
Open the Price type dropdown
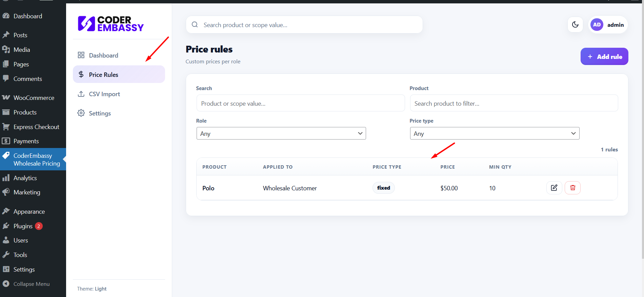click(495, 133)
